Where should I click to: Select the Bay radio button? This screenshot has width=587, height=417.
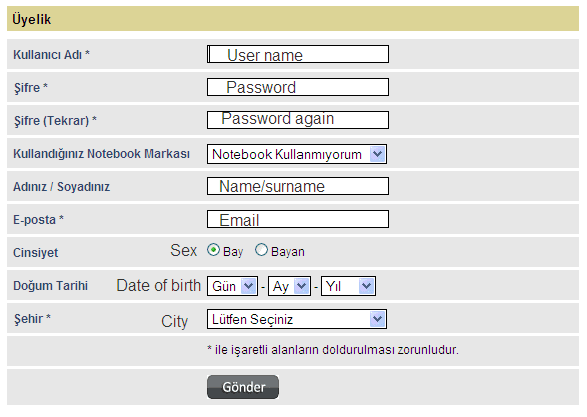click(x=213, y=250)
